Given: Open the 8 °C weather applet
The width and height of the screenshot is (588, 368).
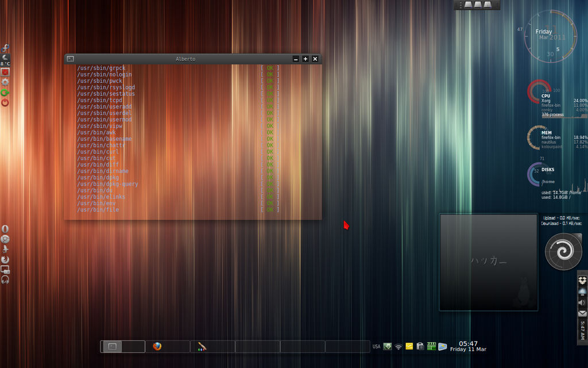Looking at the screenshot, I should coord(5,60).
